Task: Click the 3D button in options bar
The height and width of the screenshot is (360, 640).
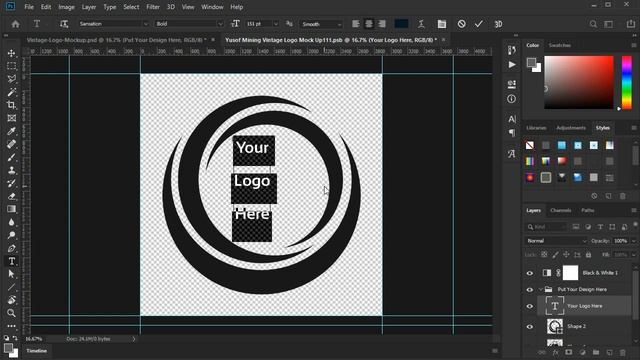Action: 498,24
